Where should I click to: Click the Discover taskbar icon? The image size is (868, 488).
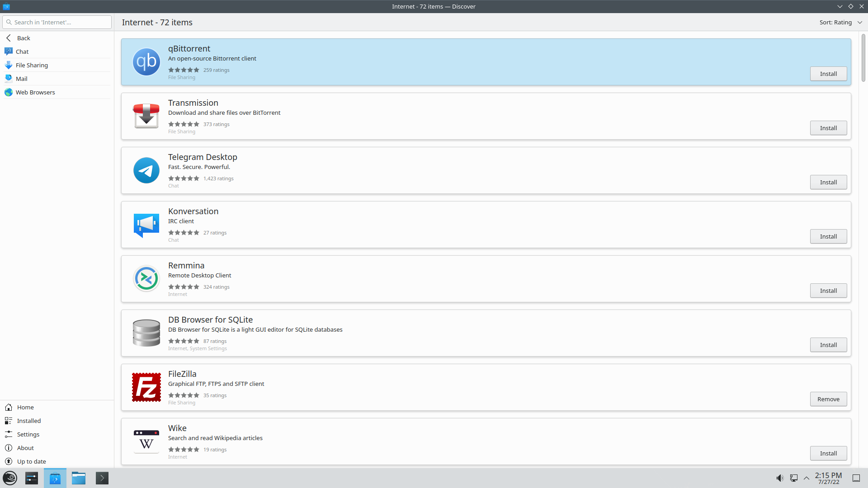click(x=55, y=478)
